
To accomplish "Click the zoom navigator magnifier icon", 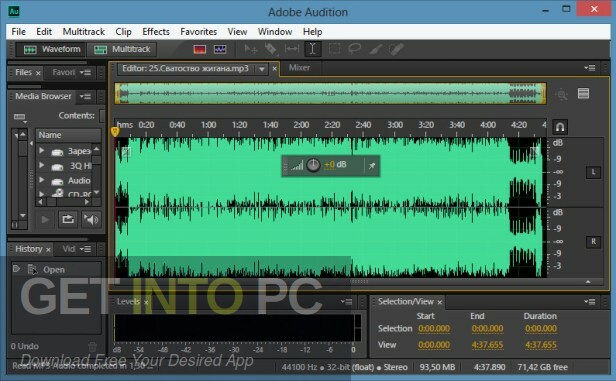I will tap(562, 95).
